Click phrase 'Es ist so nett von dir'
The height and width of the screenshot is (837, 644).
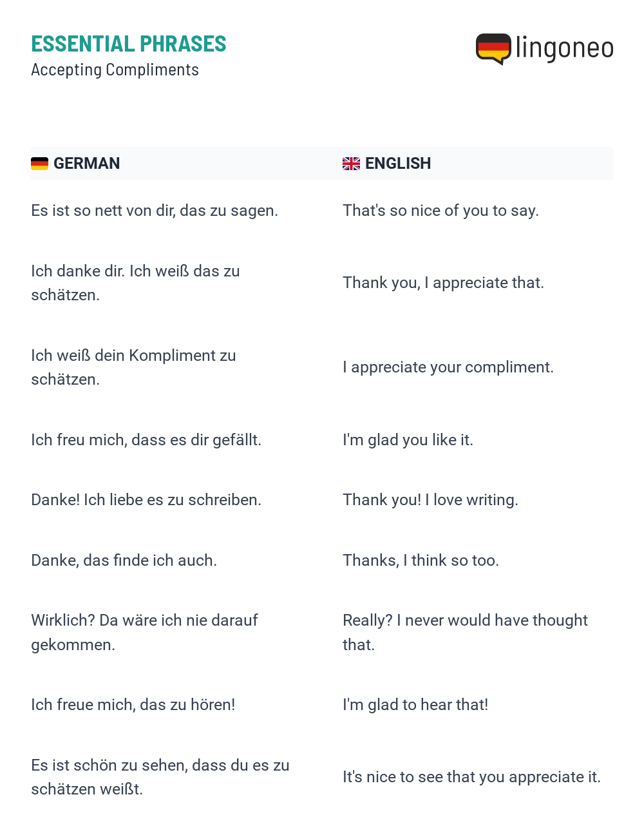102,211
